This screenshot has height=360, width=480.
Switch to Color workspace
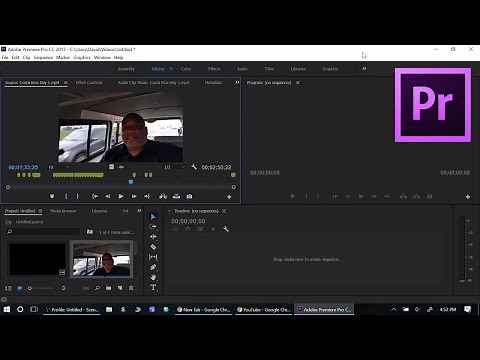tap(186, 69)
